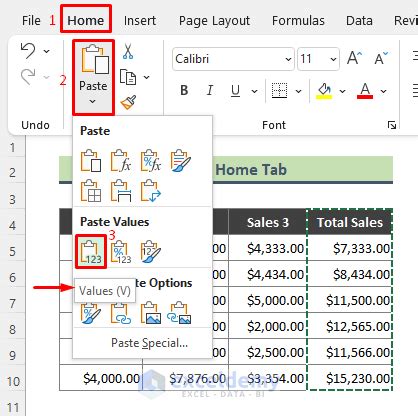
Task: Select cell with $11,566.00
Action: click(350, 352)
